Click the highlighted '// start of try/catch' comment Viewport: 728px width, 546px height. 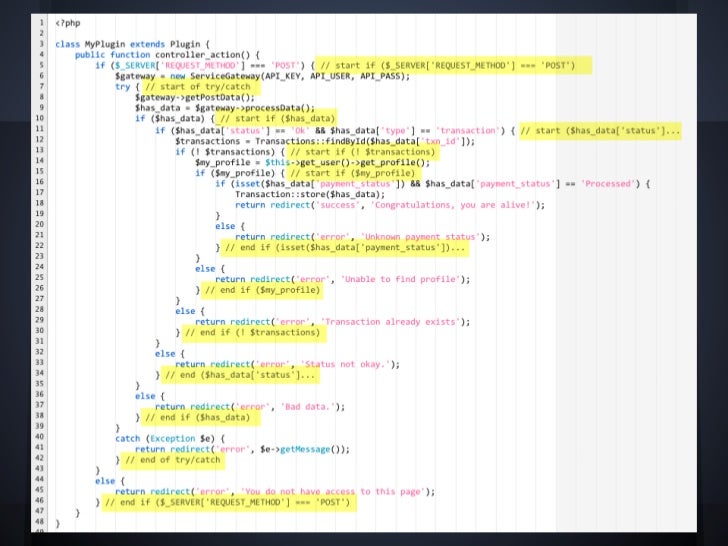(198, 87)
